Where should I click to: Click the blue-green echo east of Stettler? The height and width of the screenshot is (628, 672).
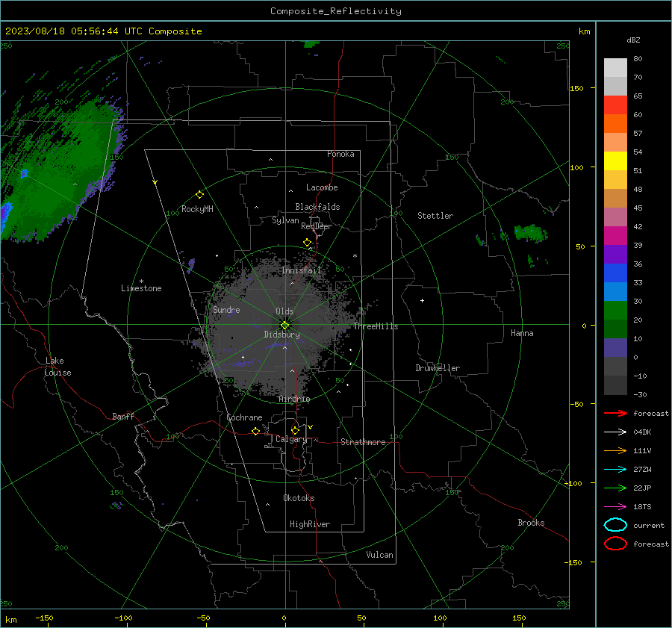(x=531, y=233)
